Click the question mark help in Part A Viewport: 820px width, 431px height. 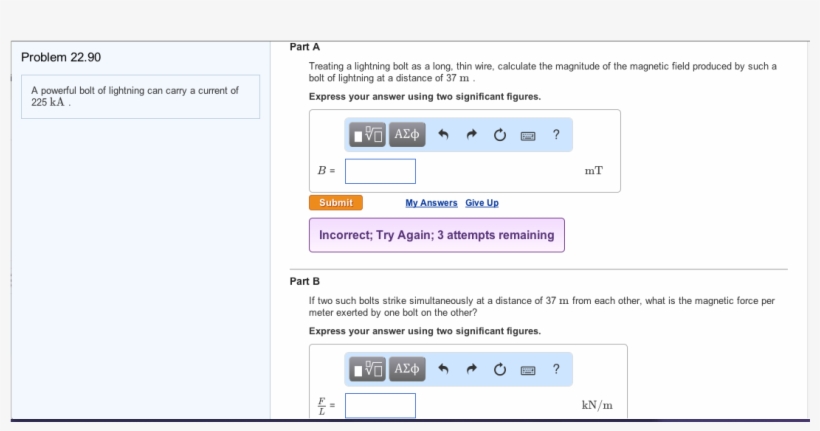555,135
